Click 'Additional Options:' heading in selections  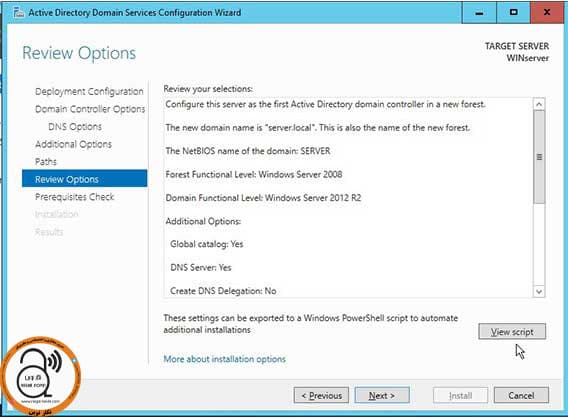[203, 221]
